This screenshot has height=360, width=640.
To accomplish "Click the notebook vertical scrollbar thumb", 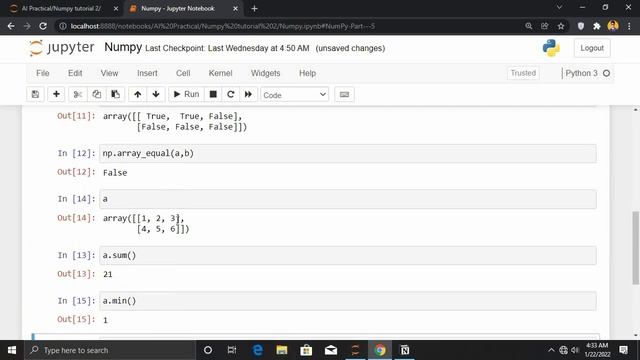I will click(636, 247).
